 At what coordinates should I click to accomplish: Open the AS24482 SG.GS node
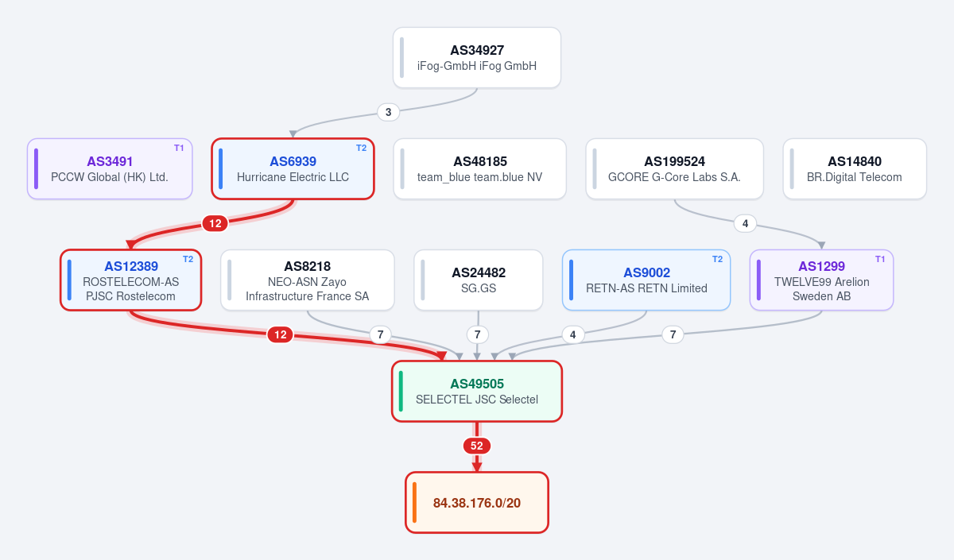tap(479, 280)
